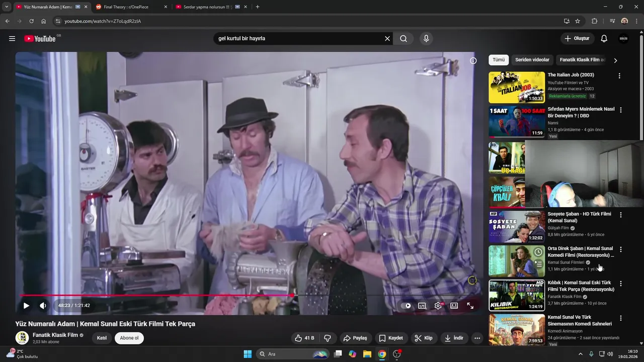Add Orta Direk Şaban to Watch Later
The height and width of the screenshot is (362, 644).
pos(538,252)
